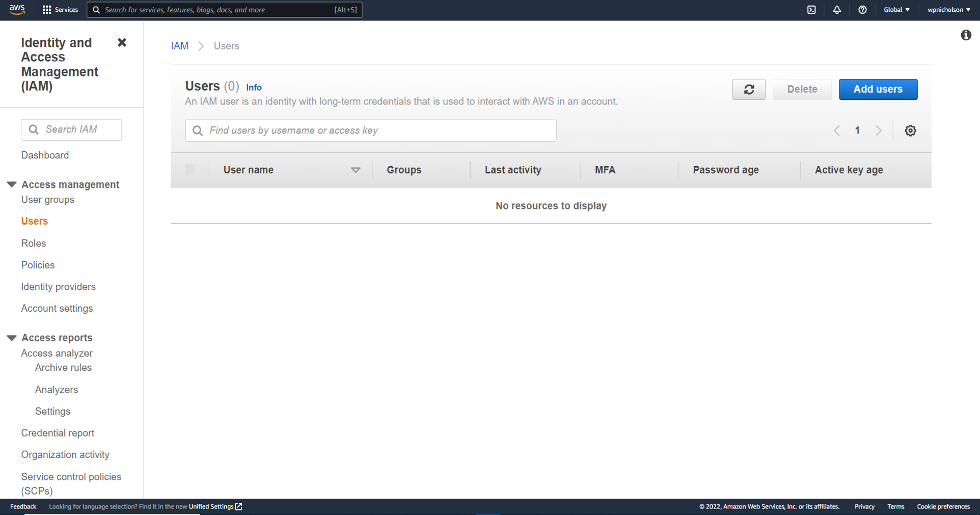The width and height of the screenshot is (980, 515).
Task: Go to Policies in the sidebar
Action: click(x=38, y=265)
